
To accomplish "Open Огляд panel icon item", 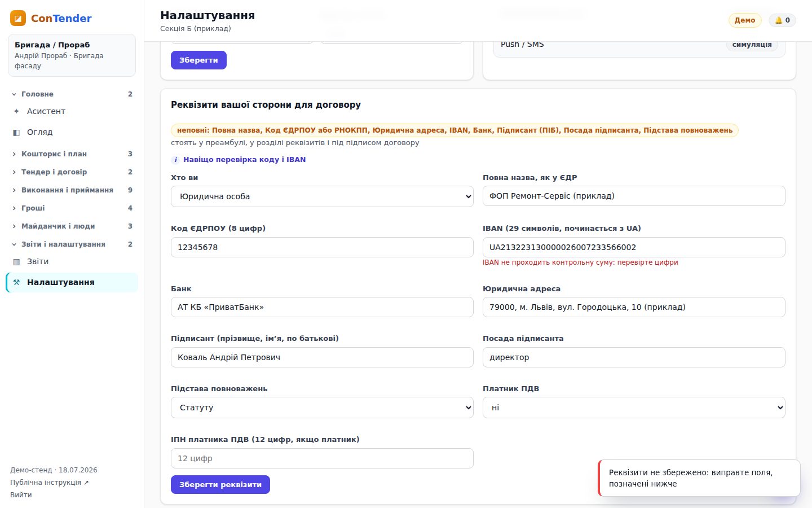I will pyautogui.click(x=16, y=132).
